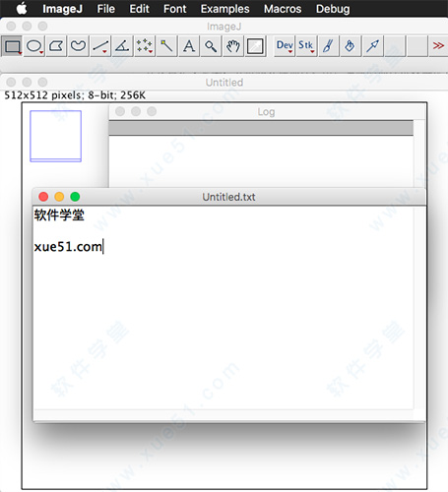Select the Hand scrolling tool
448x492 pixels.
coord(233,46)
